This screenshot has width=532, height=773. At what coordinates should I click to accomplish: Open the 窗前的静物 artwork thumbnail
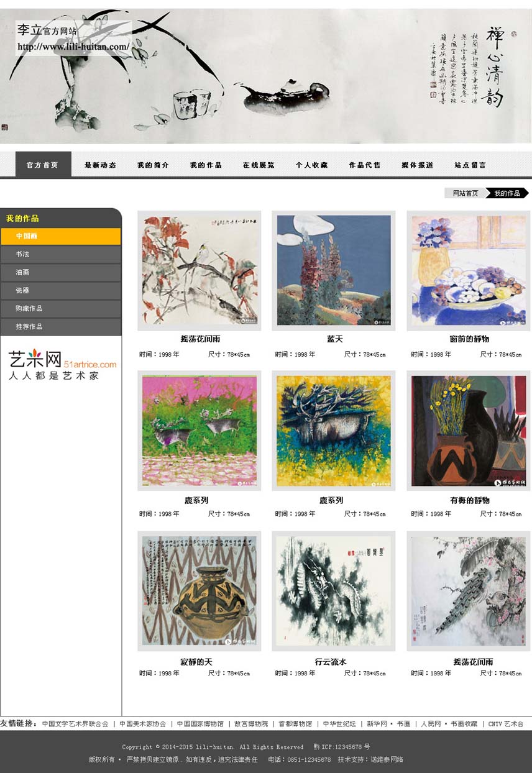pos(469,270)
